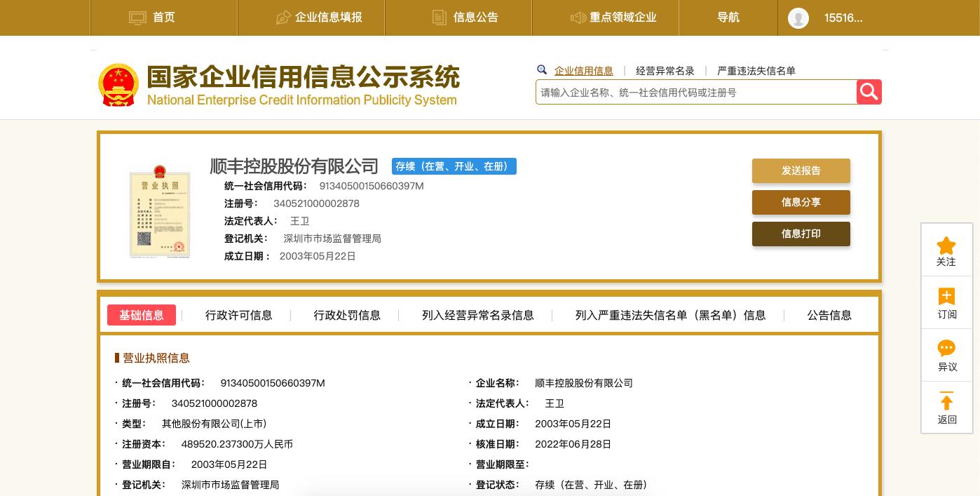
Task: Open 企业信息填报 via its pen icon
Action: click(283, 18)
